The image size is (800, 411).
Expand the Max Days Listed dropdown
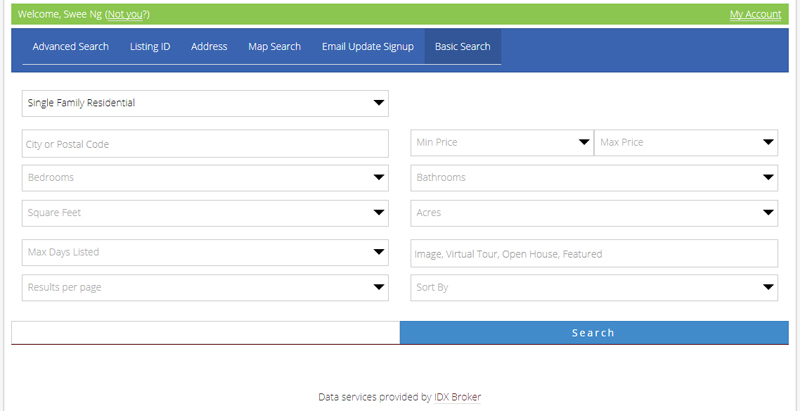pos(205,252)
